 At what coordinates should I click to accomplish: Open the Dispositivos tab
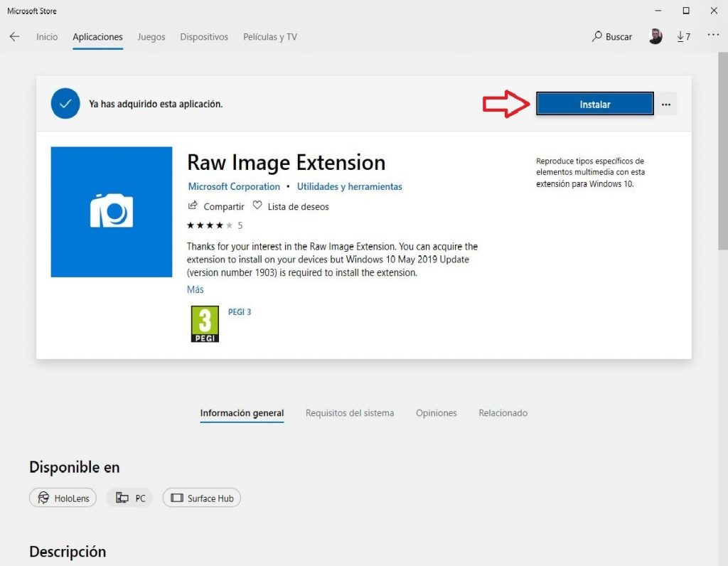pyautogui.click(x=204, y=37)
